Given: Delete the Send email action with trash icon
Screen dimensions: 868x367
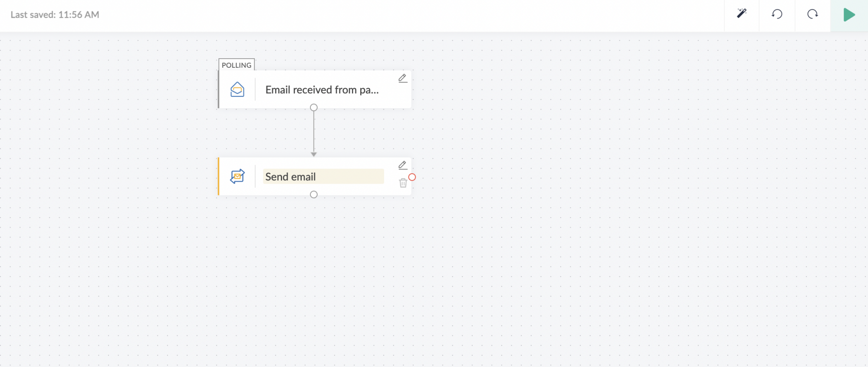Looking at the screenshot, I should 403,183.
